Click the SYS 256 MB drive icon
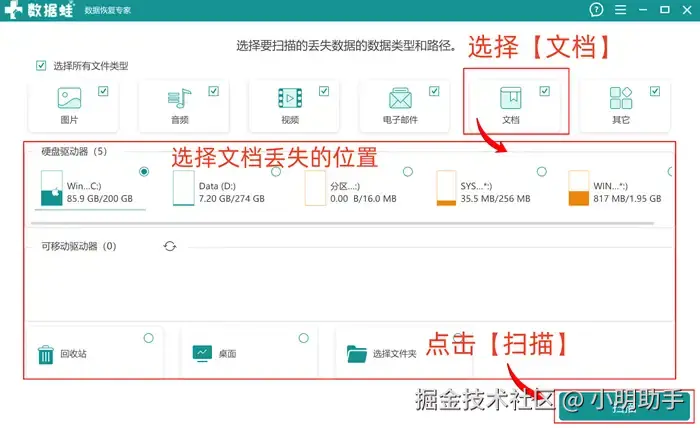The width and height of the screenshot is (700, 428). tap(446, 188)
